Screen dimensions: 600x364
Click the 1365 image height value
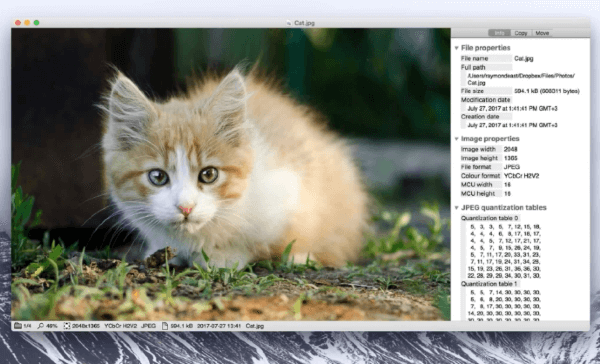[510, 158]
